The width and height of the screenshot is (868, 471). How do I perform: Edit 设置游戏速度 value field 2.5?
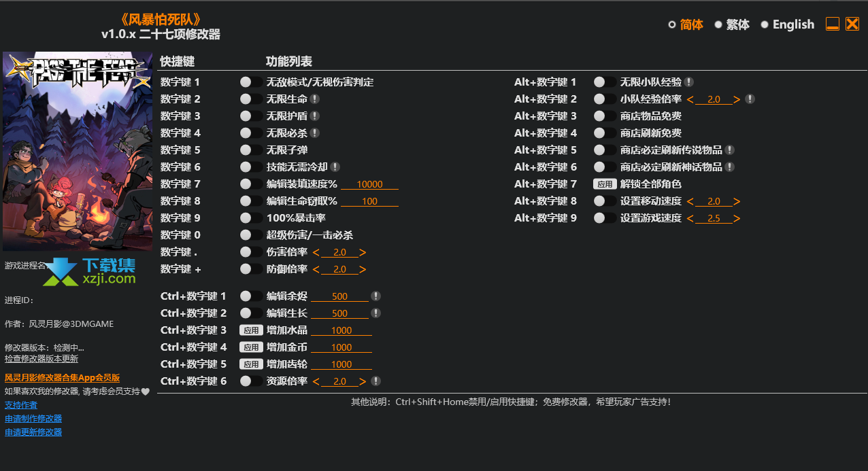(714, 218)
